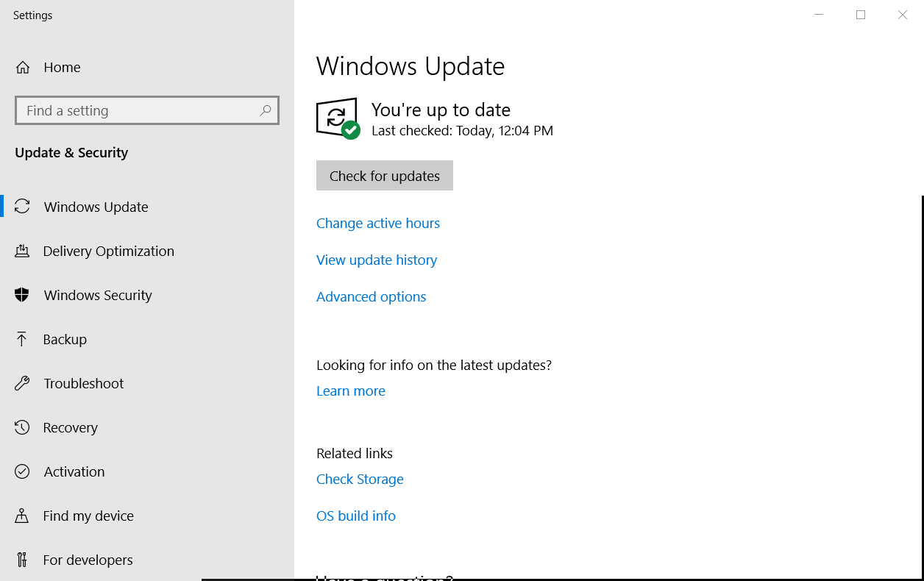The width and height of the screenshot is (924, 581).
Task: Select Troubleshoot from the sidebar
Action: tap(147, 383)
